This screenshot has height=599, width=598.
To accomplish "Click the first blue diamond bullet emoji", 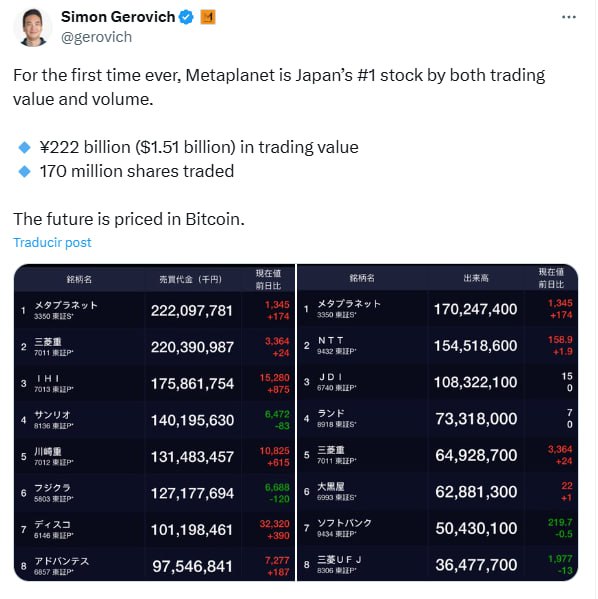I will tap(24, 147).
